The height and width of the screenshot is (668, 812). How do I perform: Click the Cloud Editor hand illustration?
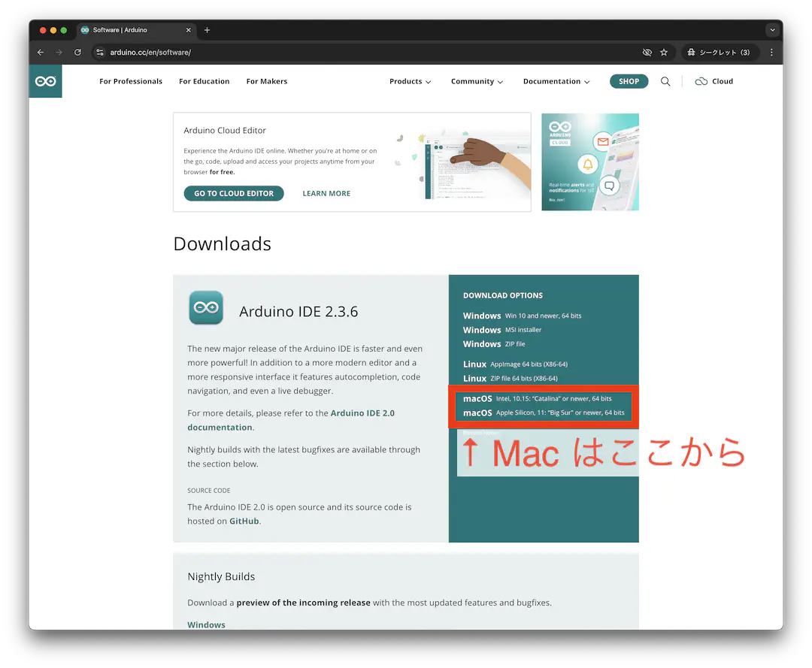pyautogui.click(x=463, y=165)
